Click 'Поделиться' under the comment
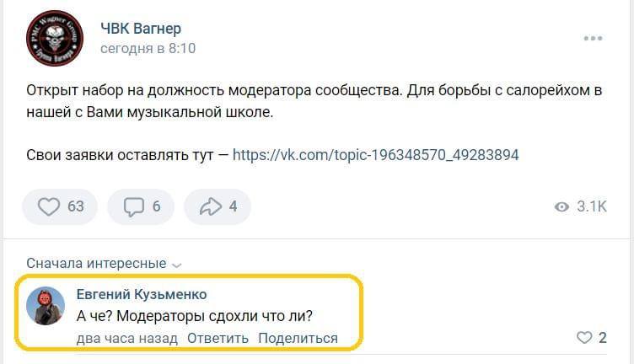Screen dimensions: 634x364 point(298,338)
